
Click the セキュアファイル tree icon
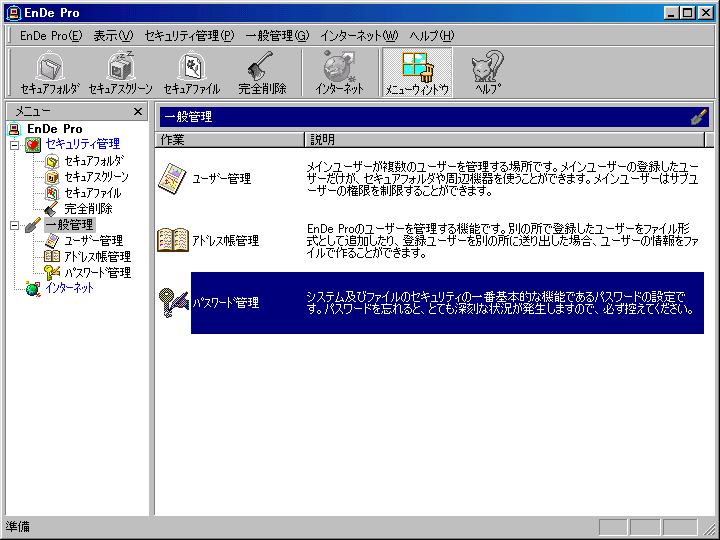pyautogui.click(x=52, y=193)
